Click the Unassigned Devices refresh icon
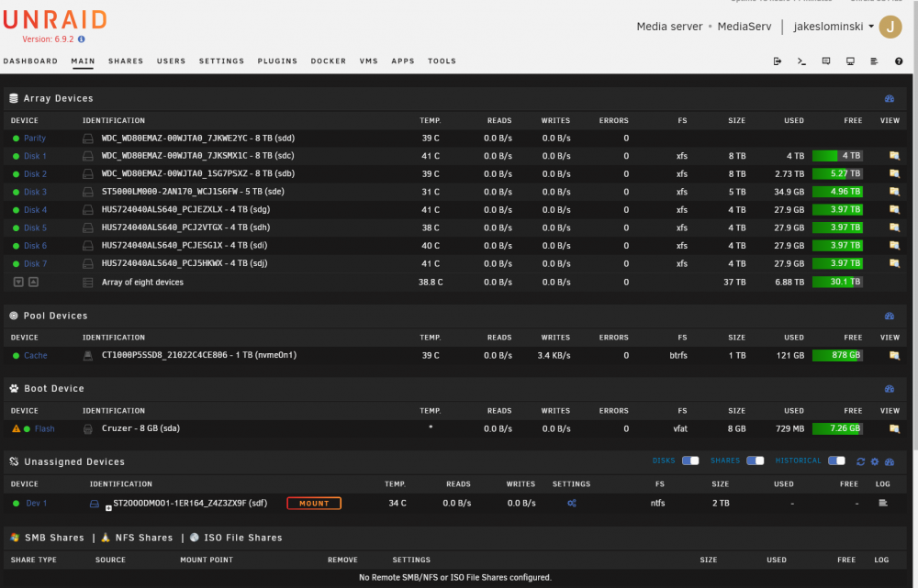 861,461
